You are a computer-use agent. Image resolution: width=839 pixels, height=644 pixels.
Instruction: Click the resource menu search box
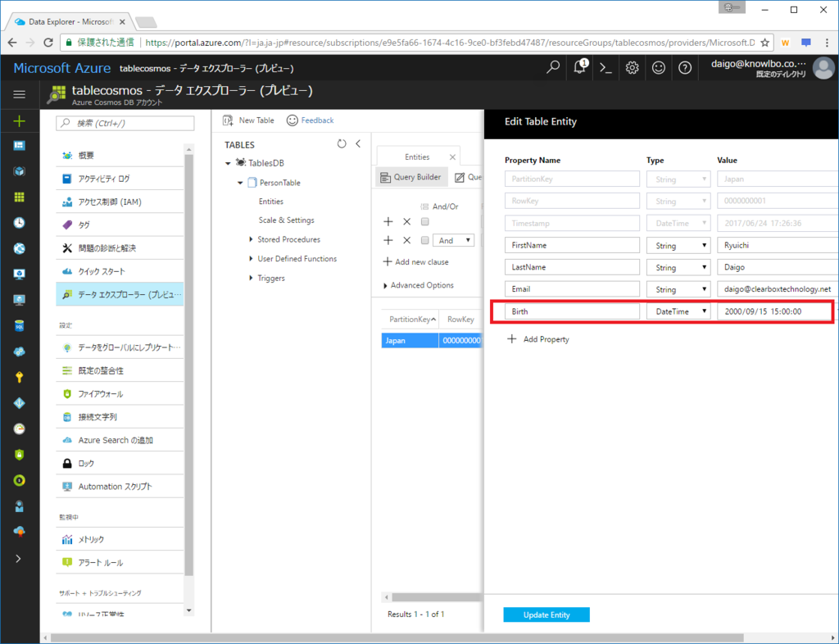[x=125, y=123]
